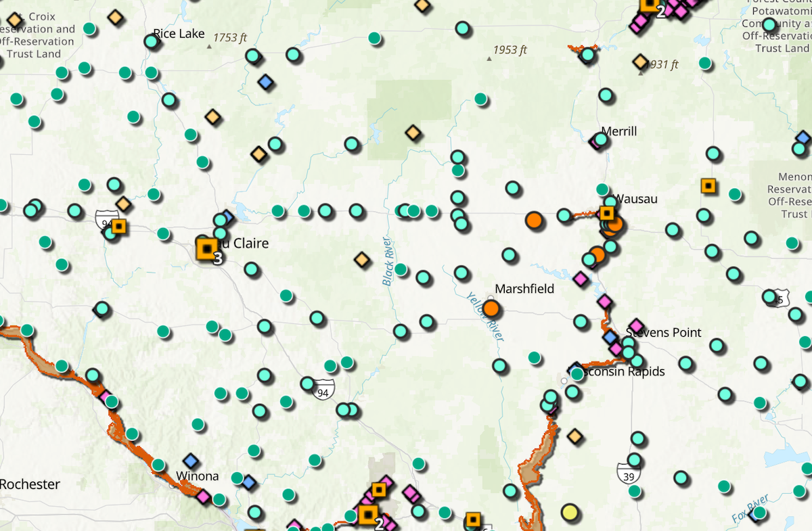Select the orange square marker under the Wausau label
This screenshot has height=531, width=812.
[607, 214]
